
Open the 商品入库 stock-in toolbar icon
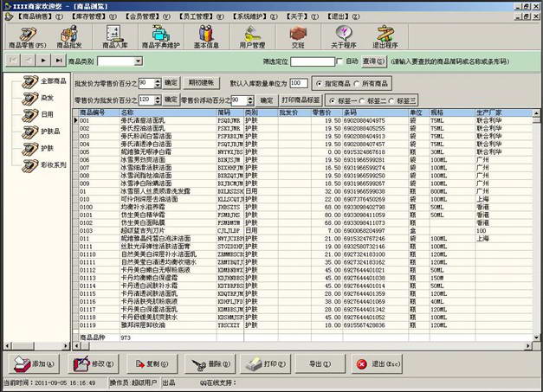coord(114,37)
